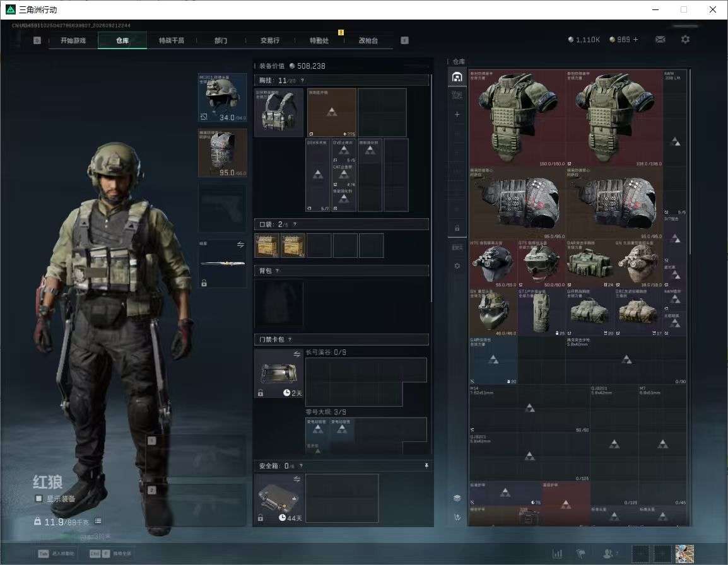Click the Tab shortcut button at bottom left

57,554
